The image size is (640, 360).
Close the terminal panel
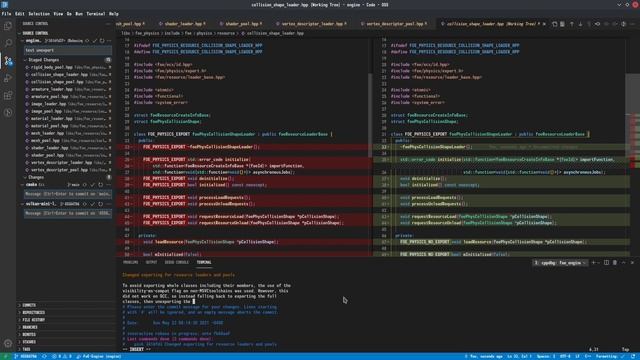click(632, 263)
